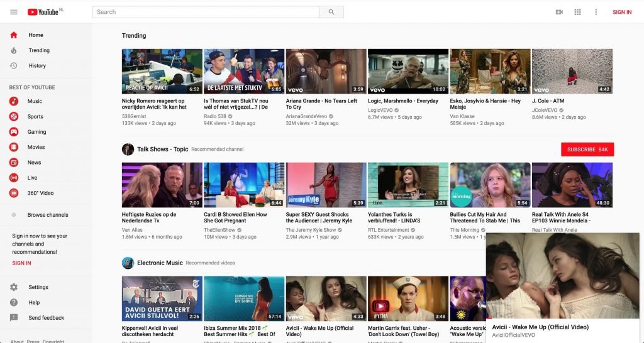Open the hamburger guide menu
Screen dimensions: 644x343
14,12
